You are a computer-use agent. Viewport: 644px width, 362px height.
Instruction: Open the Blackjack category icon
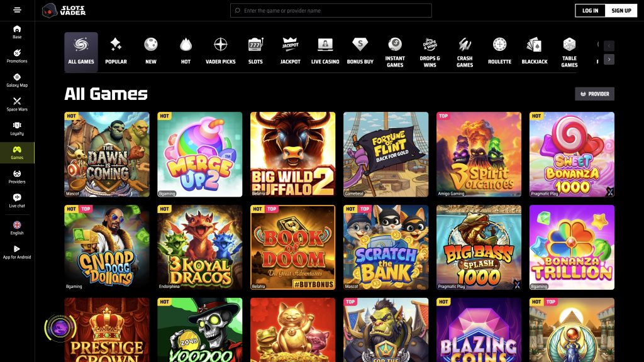pos(533,52)
